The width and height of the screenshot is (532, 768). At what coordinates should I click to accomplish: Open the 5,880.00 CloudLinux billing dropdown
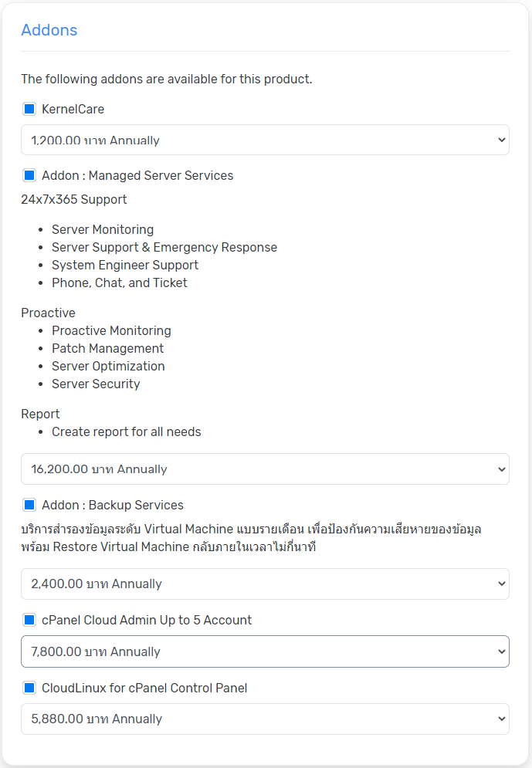click(265, 719)
